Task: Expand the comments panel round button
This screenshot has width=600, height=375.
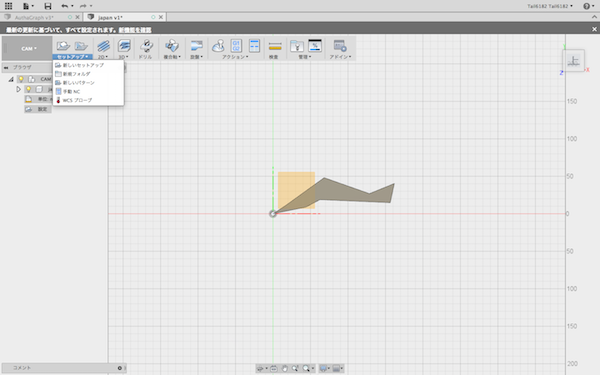Action: (120, 368)
